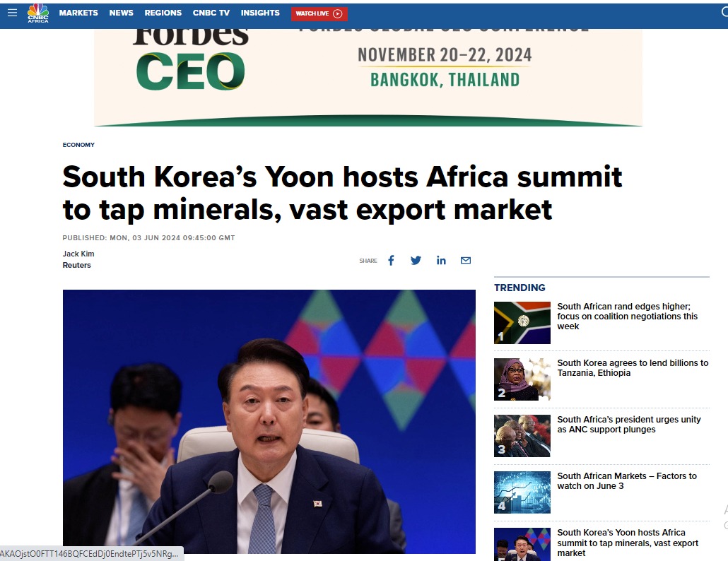Open the News menu
Image resolution: width=728 pixels, height=561 pixels.
pos(121,13)
